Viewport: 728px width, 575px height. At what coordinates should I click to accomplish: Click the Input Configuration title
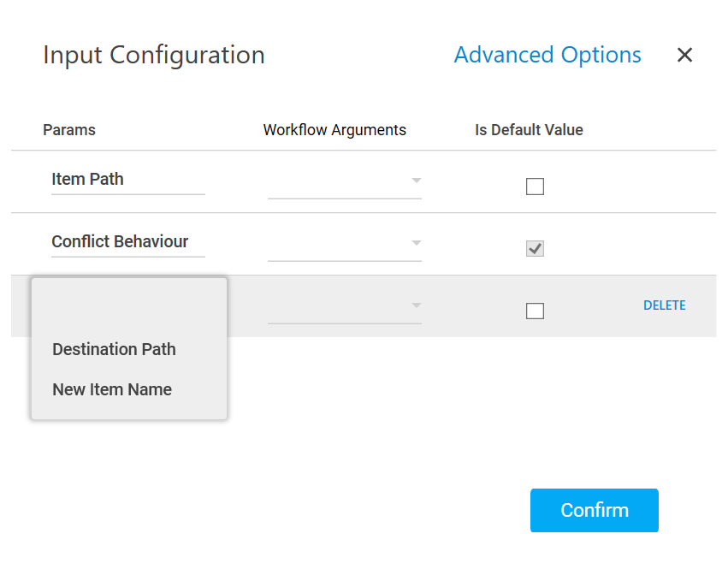(154, 56)
